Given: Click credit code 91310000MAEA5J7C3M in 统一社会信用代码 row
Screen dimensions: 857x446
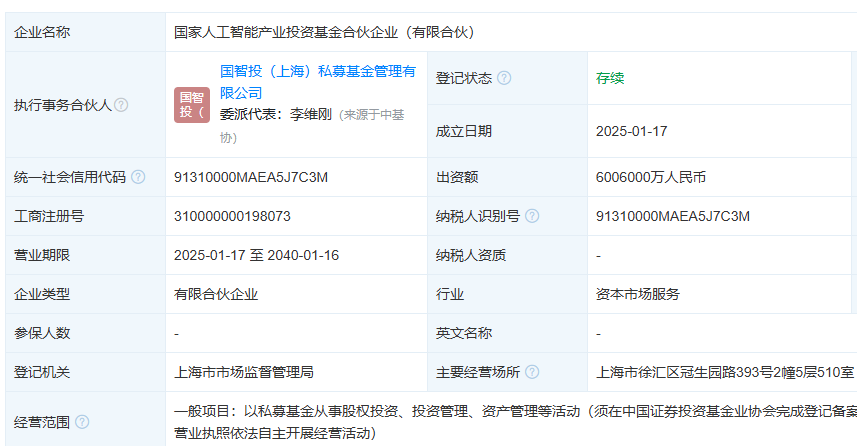Looking at the screenshot, I should (x=251, y=178).
